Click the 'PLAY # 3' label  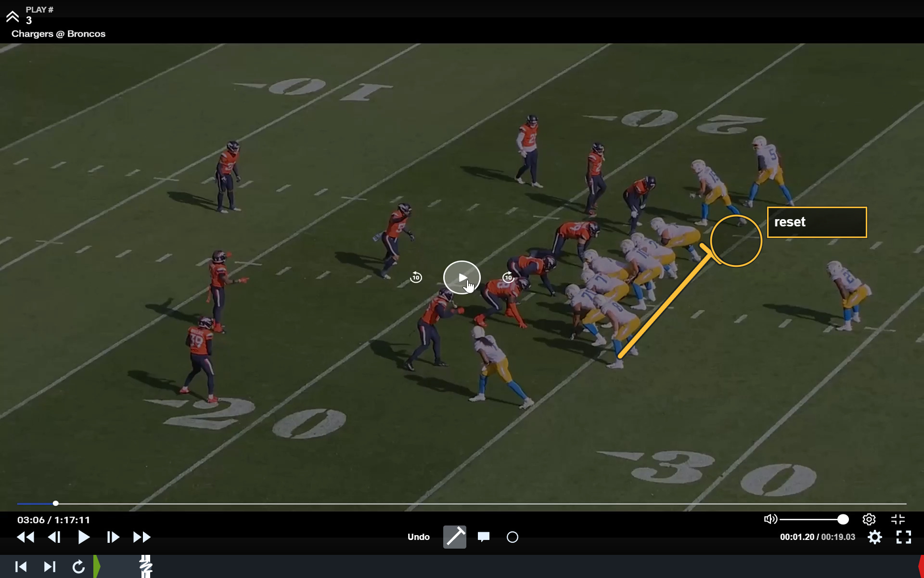click(39, 15)
